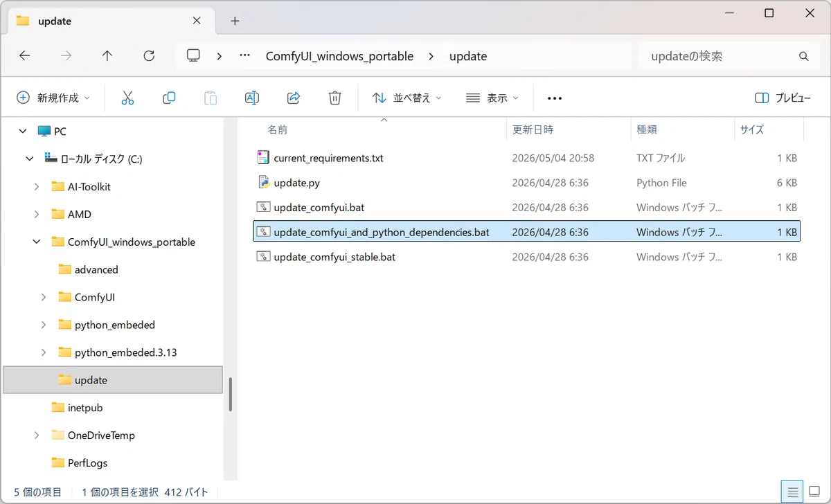Click the update_comfyui_and_python_dependencies.bat icon
This screenshot has width=831, height=504.
point(263,232)
